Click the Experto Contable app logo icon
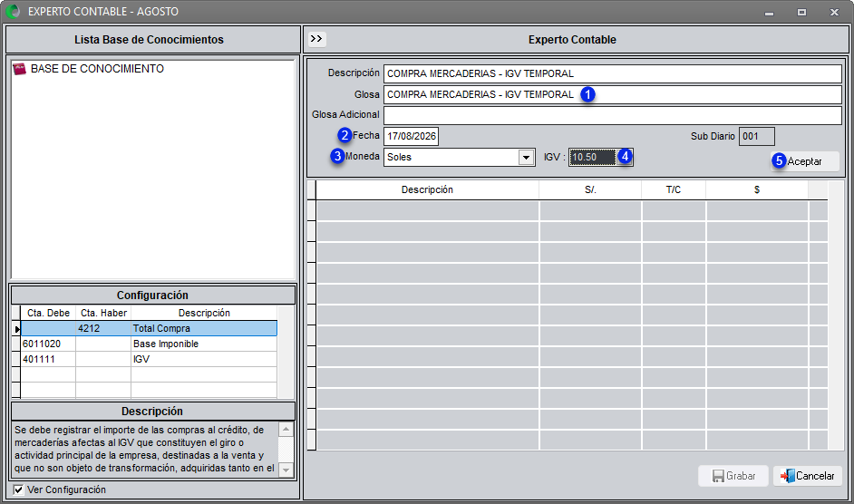The width and height of the screenshot is (854, 504). (13, 12)
